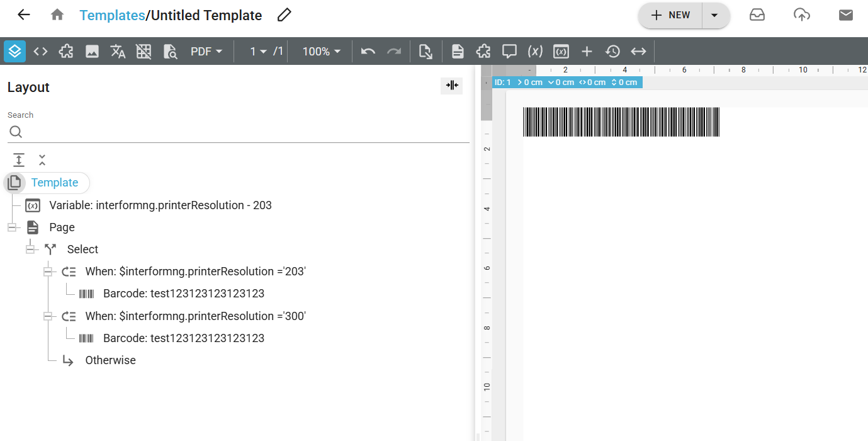Open the inbox tray icon
The image size is (868, 441).
[x=757, y=15]
